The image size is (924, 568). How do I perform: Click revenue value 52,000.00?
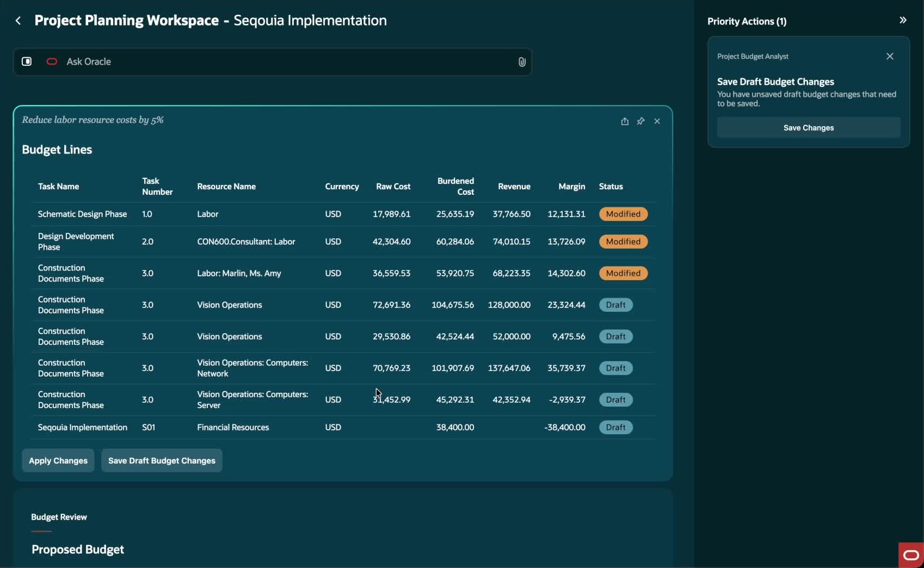(512, 336)
